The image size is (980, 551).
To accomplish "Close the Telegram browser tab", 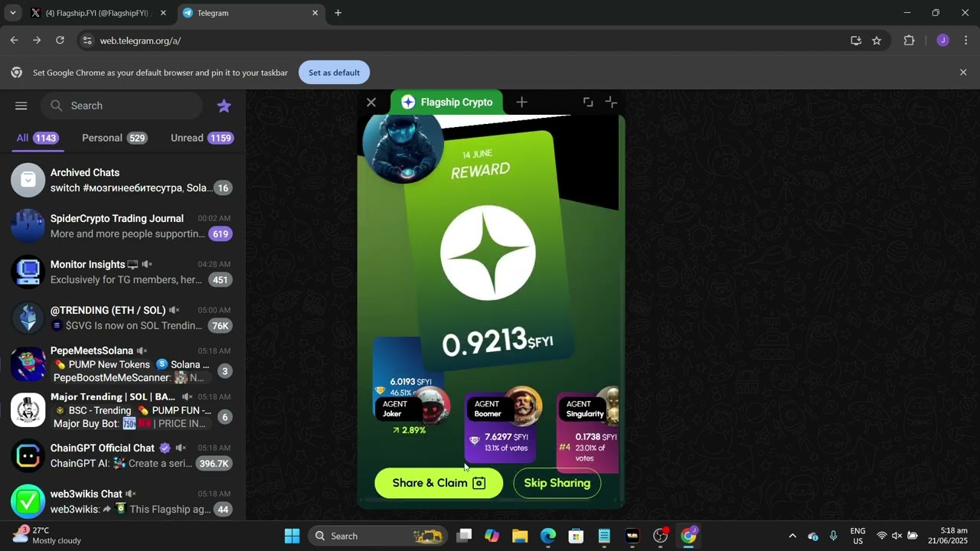I will [315, 13].
